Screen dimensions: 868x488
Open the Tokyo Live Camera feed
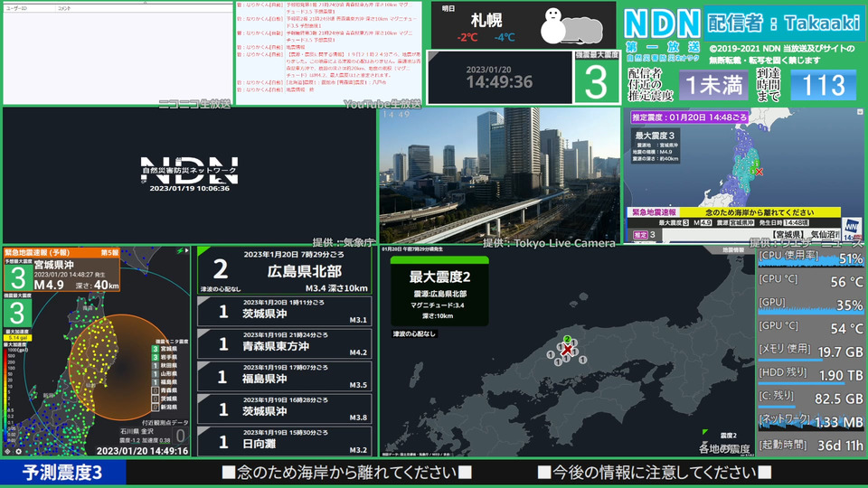click(500, 174)
